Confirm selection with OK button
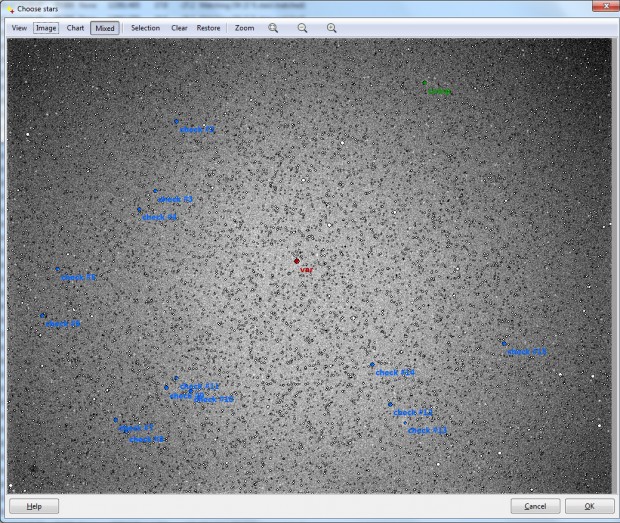Screen dimensions: 620x523 point(589,506)
